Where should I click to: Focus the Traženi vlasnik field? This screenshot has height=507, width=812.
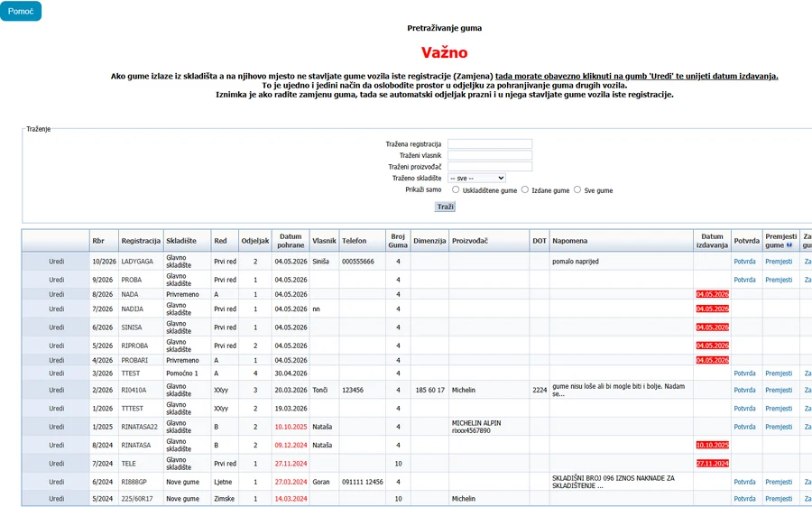coord(490,155)
